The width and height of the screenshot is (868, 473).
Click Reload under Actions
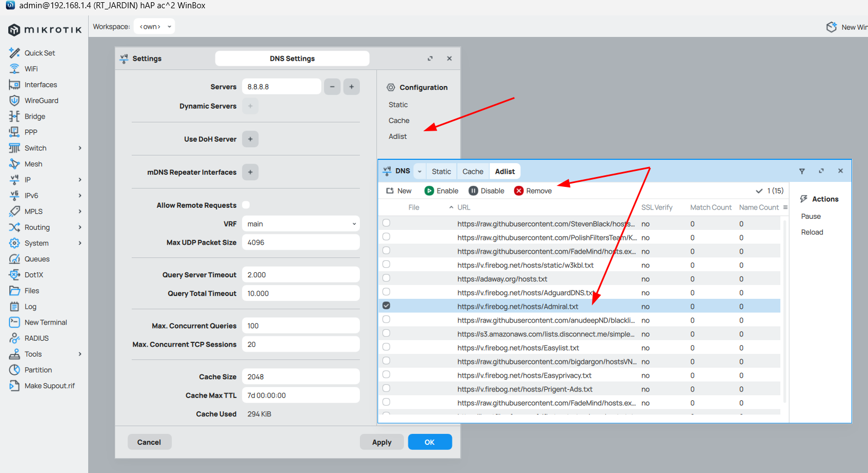pos(812,232)
